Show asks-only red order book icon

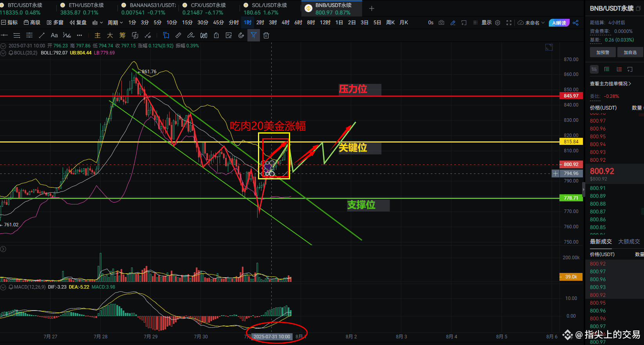[619, 69]
